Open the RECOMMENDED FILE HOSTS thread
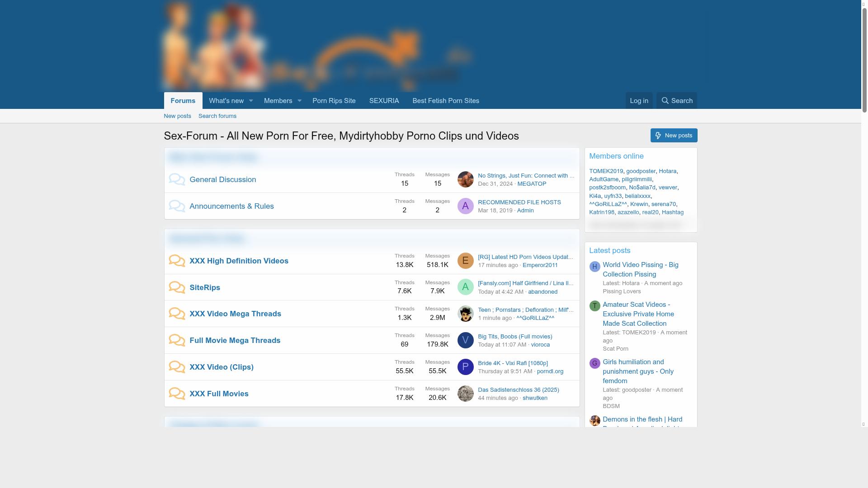Viewport: 868px width, 488px height. tap(519, 202)
